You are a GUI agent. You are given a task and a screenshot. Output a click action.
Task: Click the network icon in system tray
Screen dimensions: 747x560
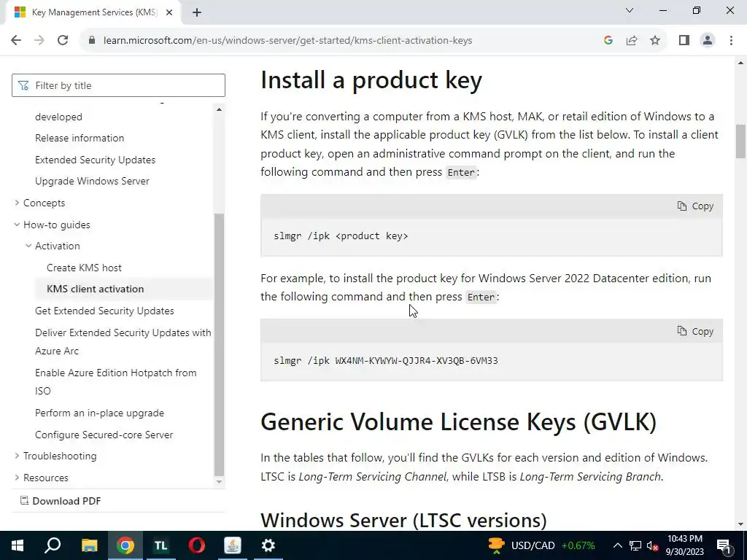635,545
